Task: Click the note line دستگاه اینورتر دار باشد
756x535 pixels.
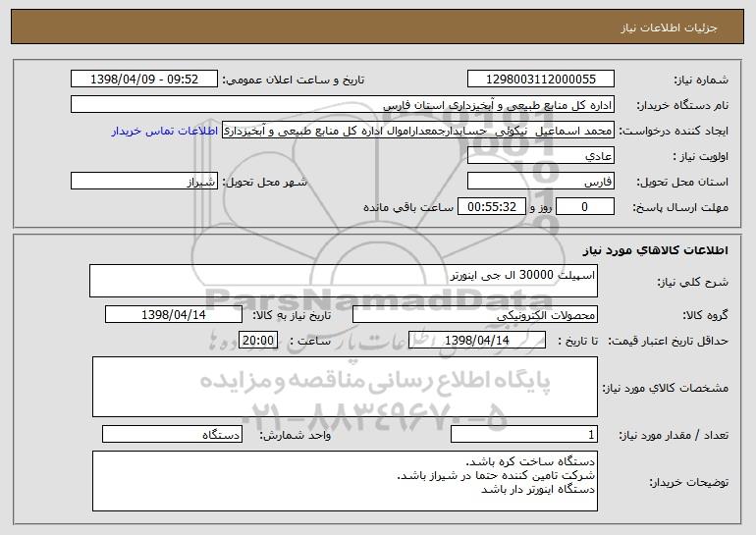Action: click(538, 490)
